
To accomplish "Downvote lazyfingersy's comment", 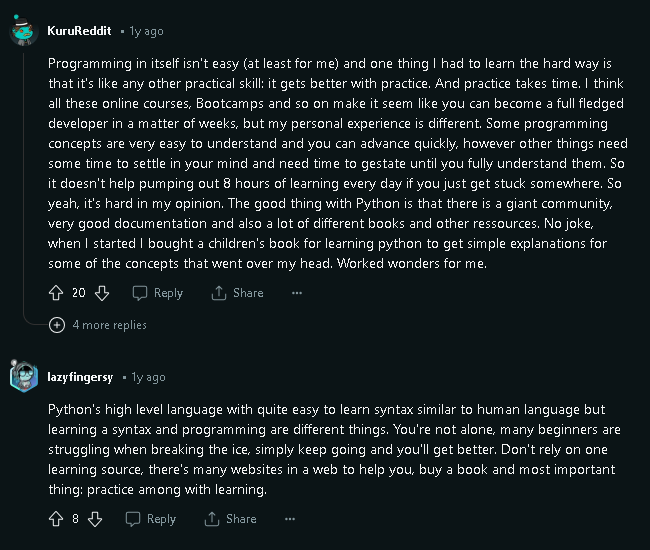I will (x=95, y=519).
